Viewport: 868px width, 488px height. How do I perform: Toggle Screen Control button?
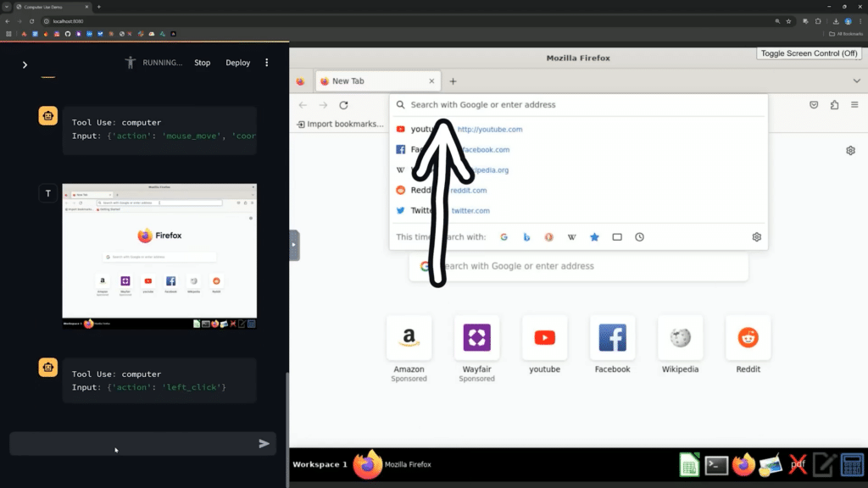pos(809,53)
